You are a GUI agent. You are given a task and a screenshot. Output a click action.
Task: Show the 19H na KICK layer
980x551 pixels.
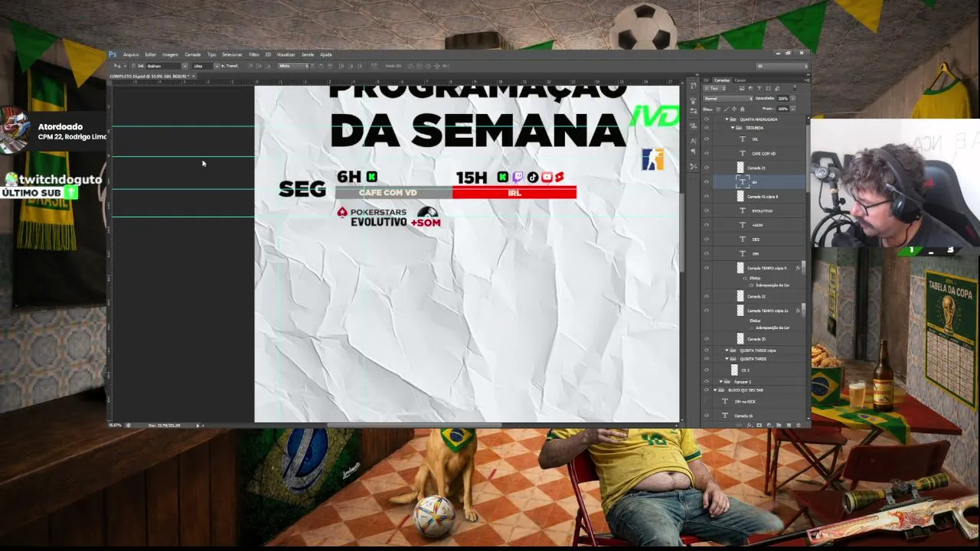point(707,401)
